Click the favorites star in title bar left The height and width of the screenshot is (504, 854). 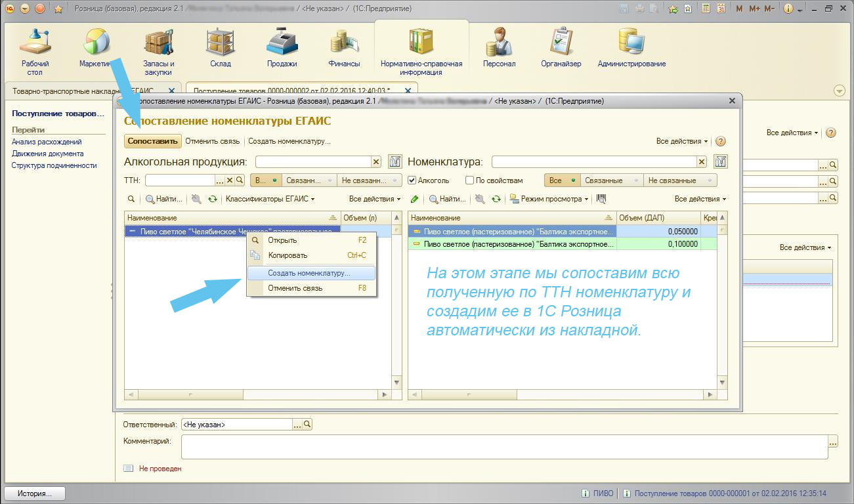tap(58, 9)
